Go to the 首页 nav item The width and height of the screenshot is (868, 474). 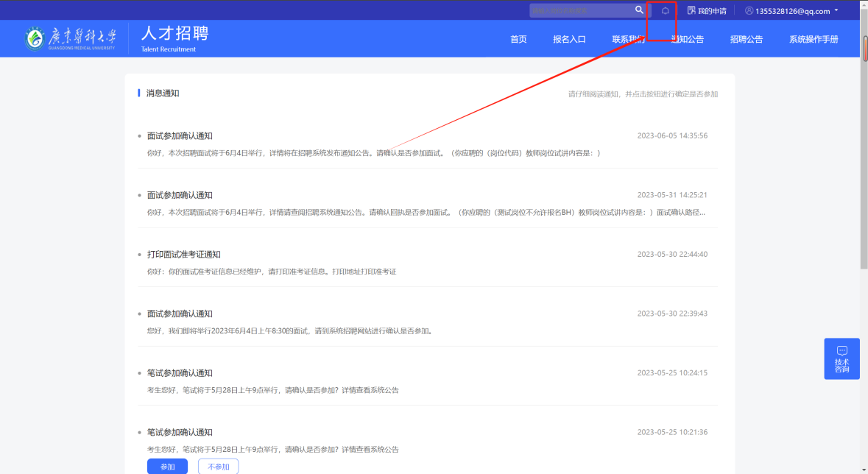point(518,40)
